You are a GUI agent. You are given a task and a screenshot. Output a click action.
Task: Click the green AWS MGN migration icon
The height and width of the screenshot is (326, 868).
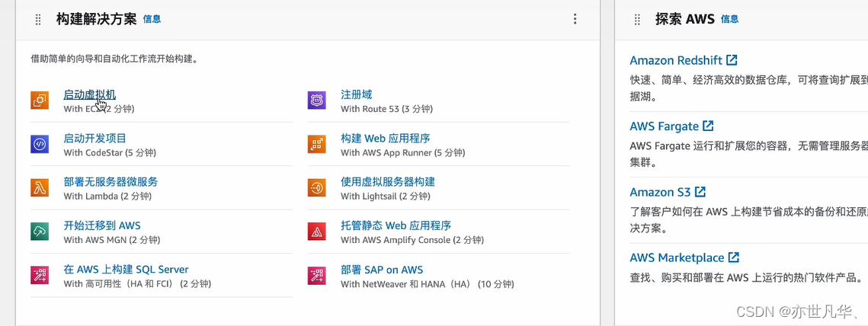(x=40, y=232)
